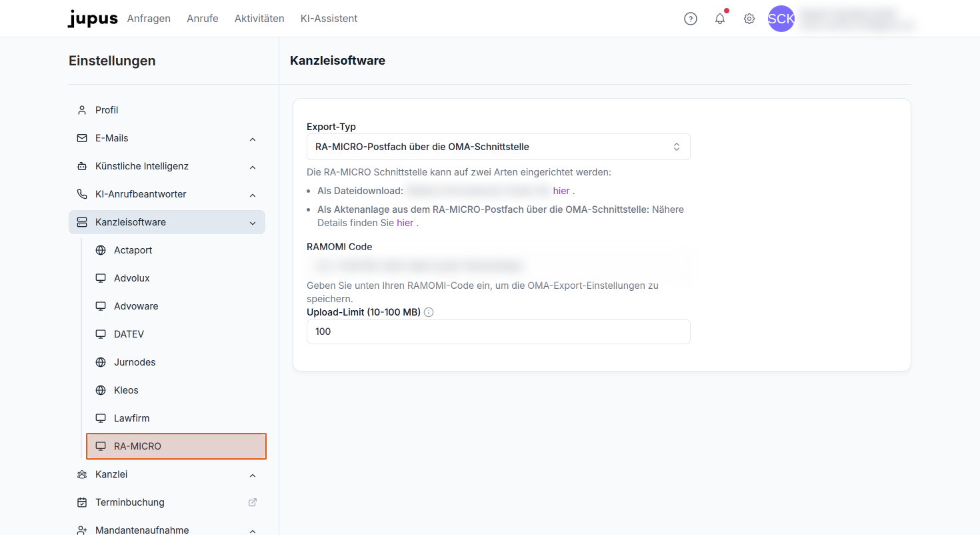
Task: Expand the E-Mails section chevron
Action: click(x=253, y=139)
